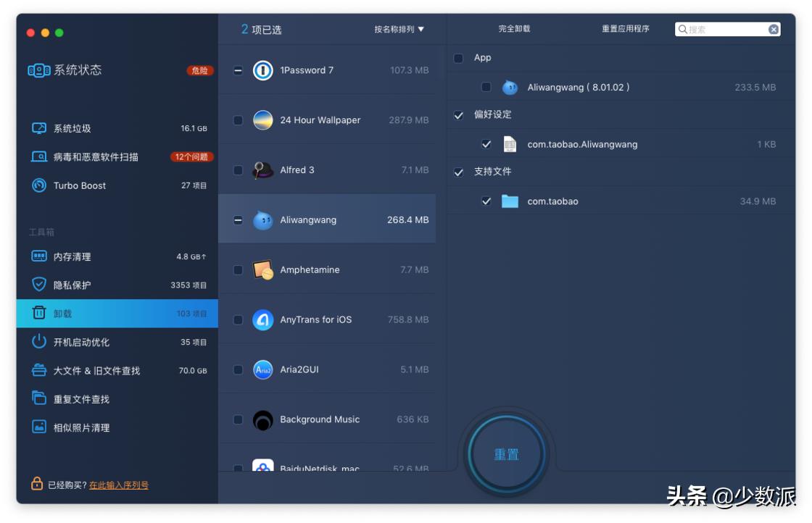Screen dimensions: 812x523
Task: Open Turbo Boost in the sidebar
Action: tap(117, 185)
